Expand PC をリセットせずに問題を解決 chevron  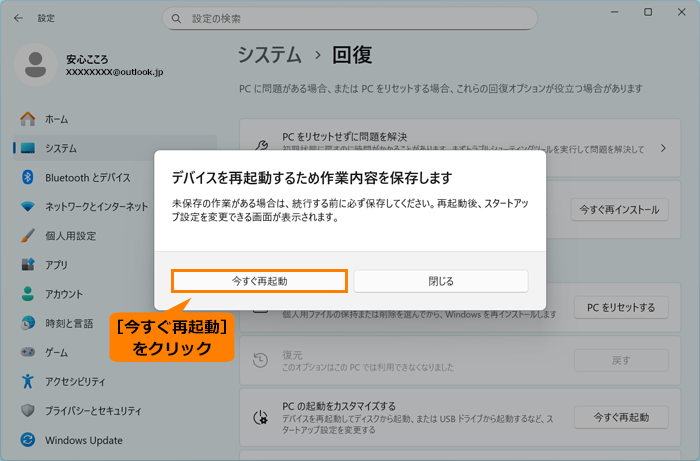tap(663, 148)
